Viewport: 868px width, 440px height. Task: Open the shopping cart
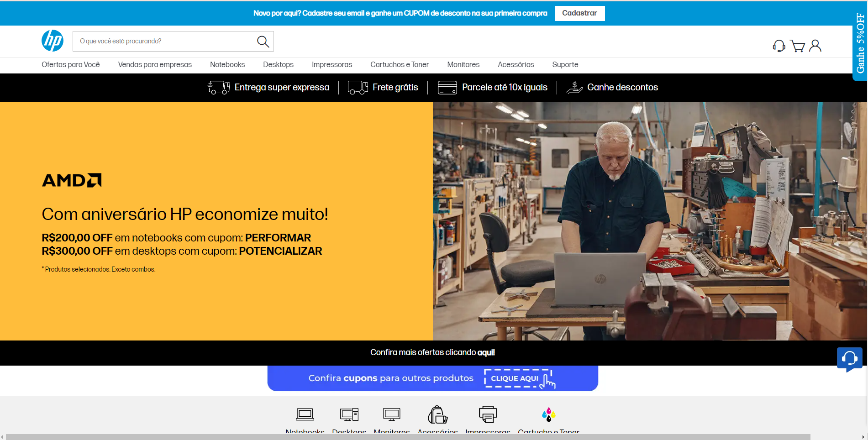click(797, 46)
